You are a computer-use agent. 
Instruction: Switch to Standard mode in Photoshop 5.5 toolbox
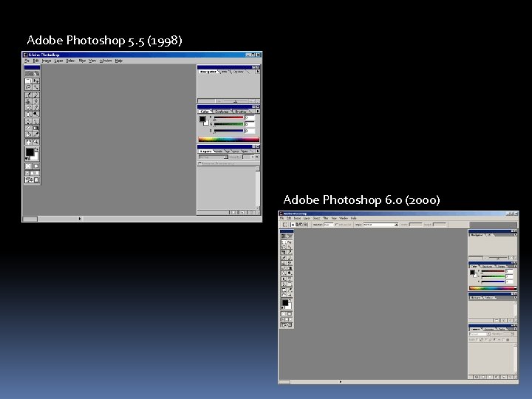[28, 166]
